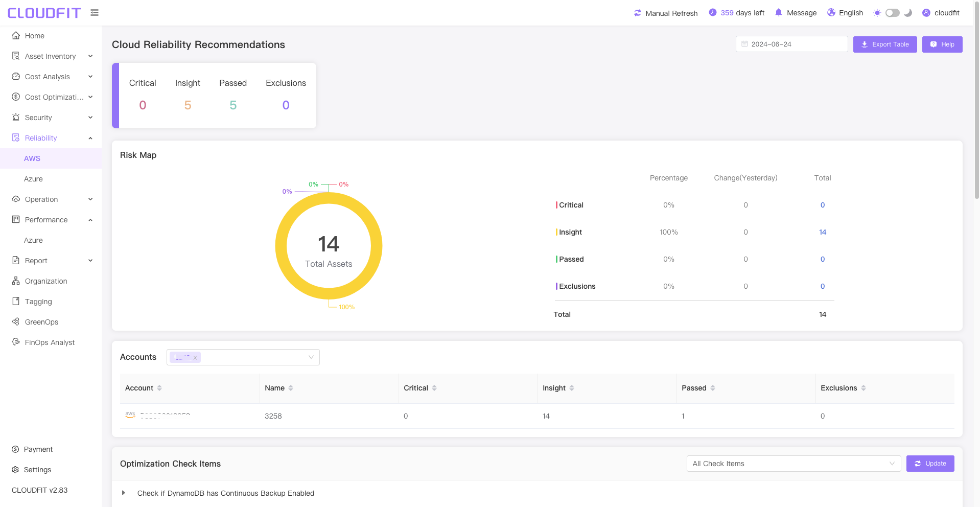Click the Export Table button
The image size is (980, 507).
tap(885, 44)
